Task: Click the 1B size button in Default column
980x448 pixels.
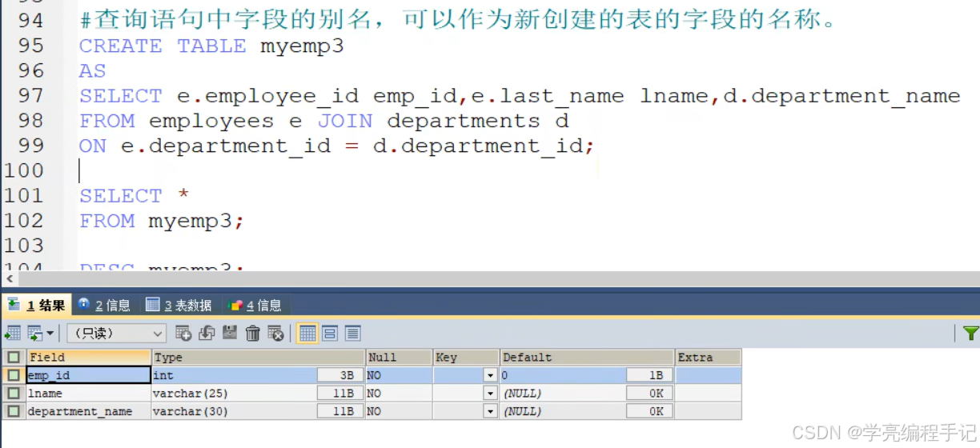Action: click(650, 375)
